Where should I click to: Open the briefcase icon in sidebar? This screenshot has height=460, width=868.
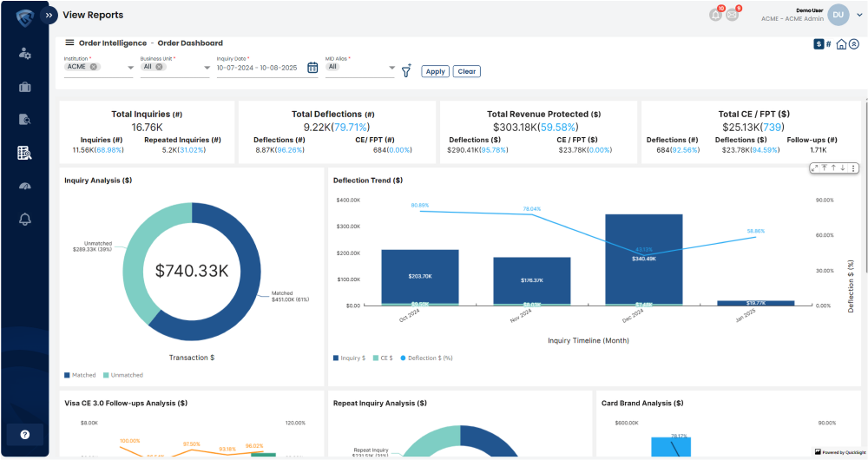25,87
